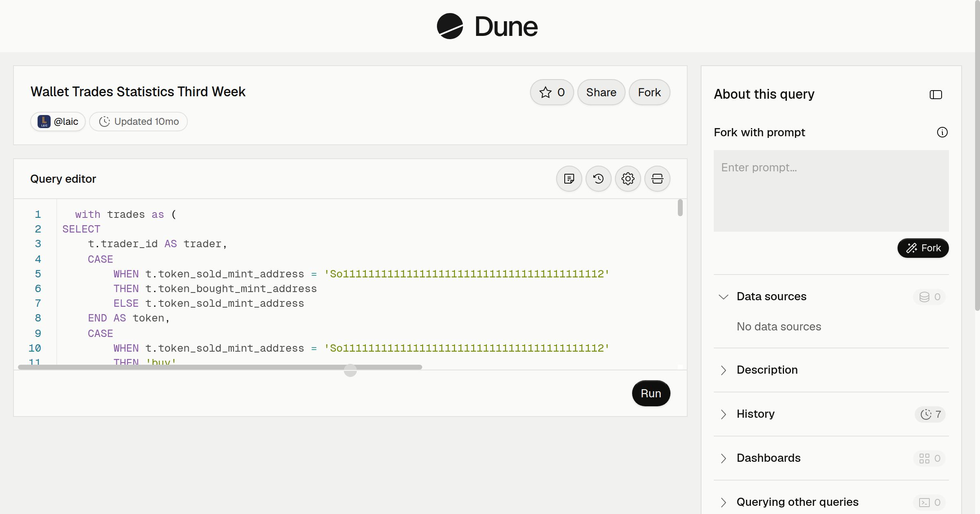
Task: Click 'END AS token,' code line
Action: (129, 318)
